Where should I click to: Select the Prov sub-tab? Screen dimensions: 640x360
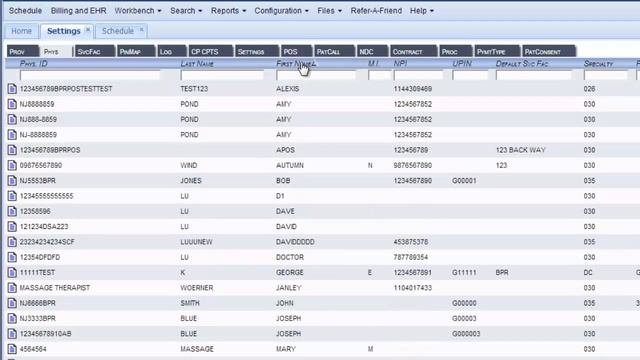22,51
